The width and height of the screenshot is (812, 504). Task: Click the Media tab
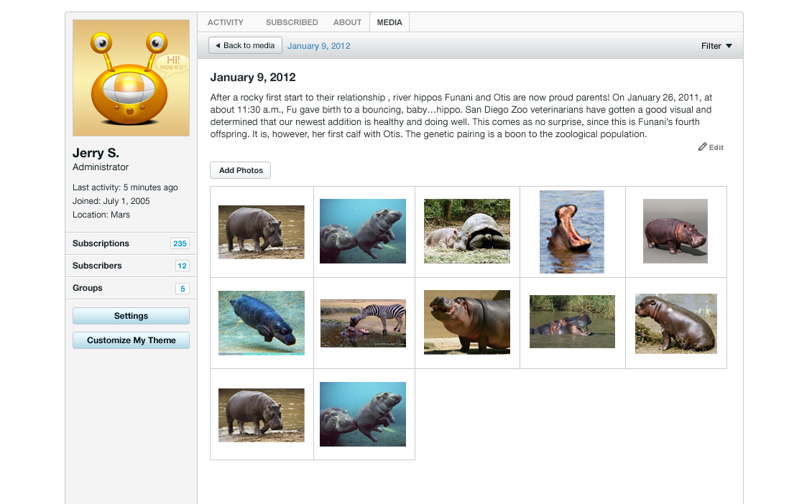[389, 22]
